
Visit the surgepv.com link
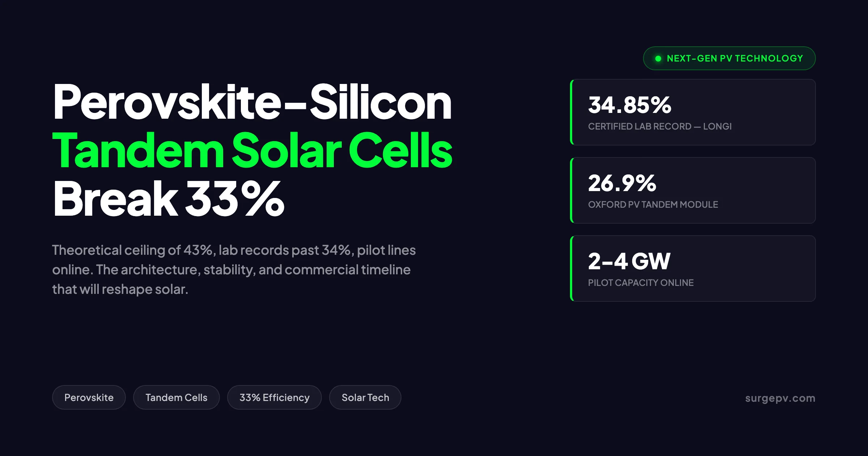tap(780, 398)
